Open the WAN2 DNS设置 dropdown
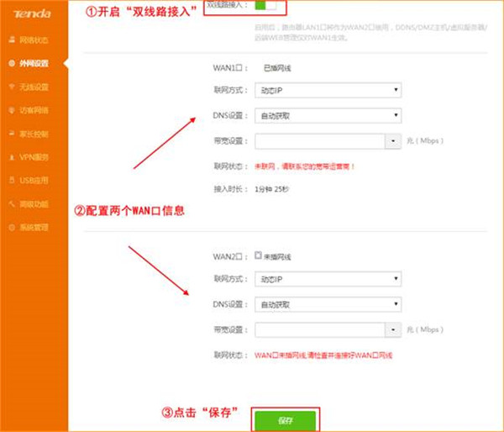504x432 pixels. click(x=328, y=304)
